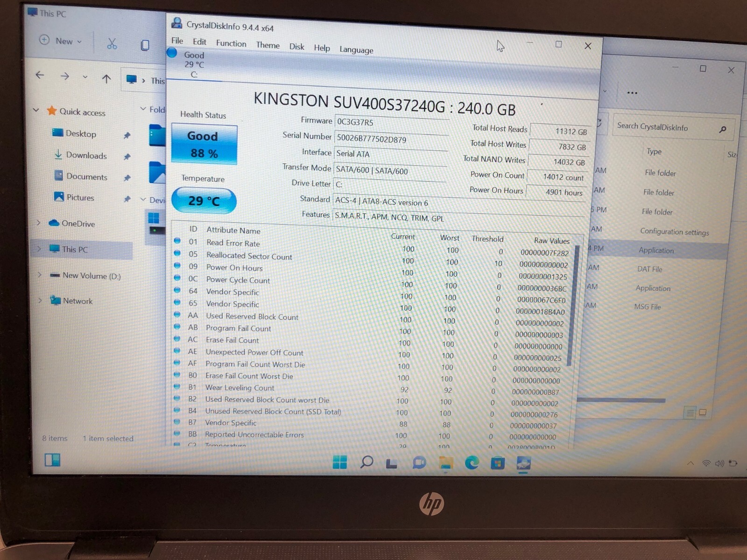Collapse the Devices group in This PC window

point(143,199)
